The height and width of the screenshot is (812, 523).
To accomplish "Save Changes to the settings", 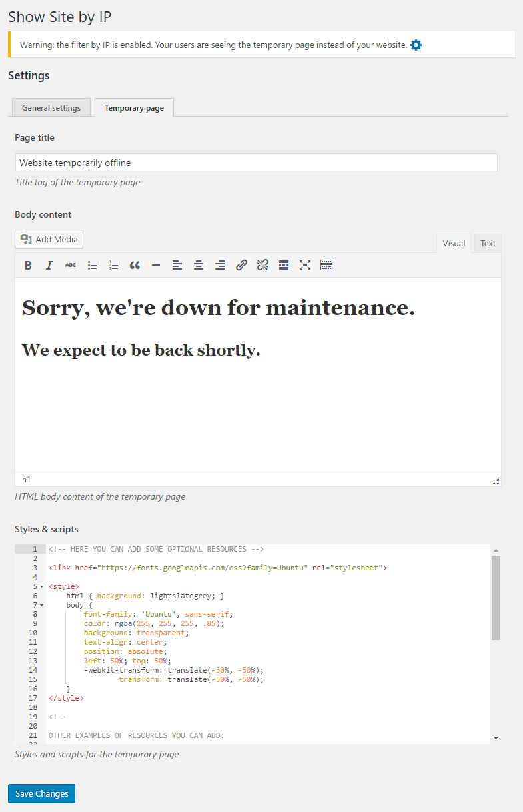I will pyautogui.click(x=42, y=793).
